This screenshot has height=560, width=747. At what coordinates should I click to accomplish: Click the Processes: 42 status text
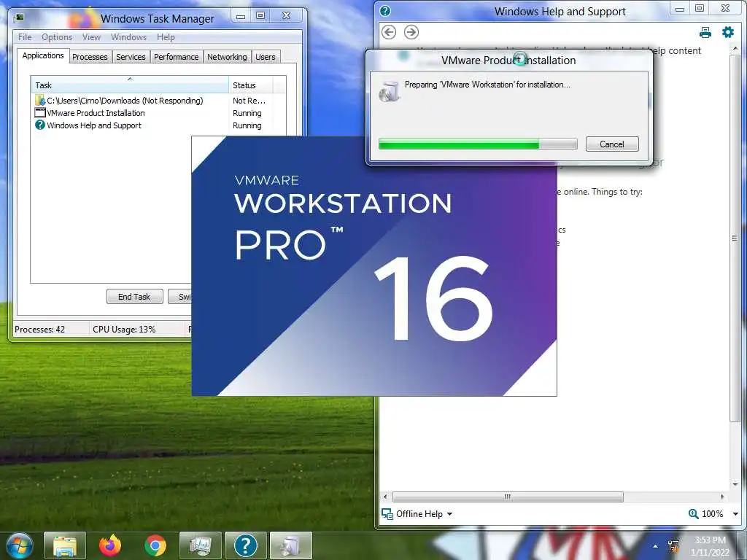(40, 329)
